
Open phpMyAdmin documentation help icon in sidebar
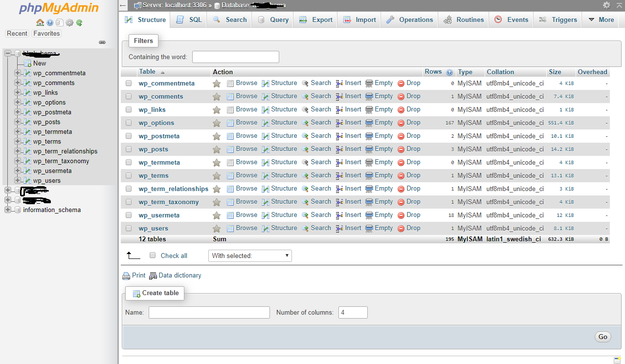50,22
